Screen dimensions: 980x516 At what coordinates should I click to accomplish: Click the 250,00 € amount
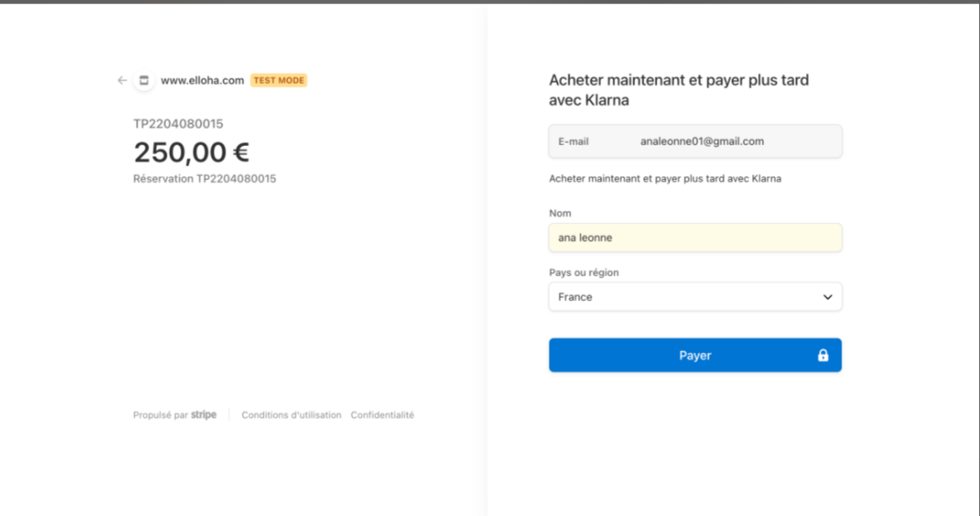[x=192, y=152]
